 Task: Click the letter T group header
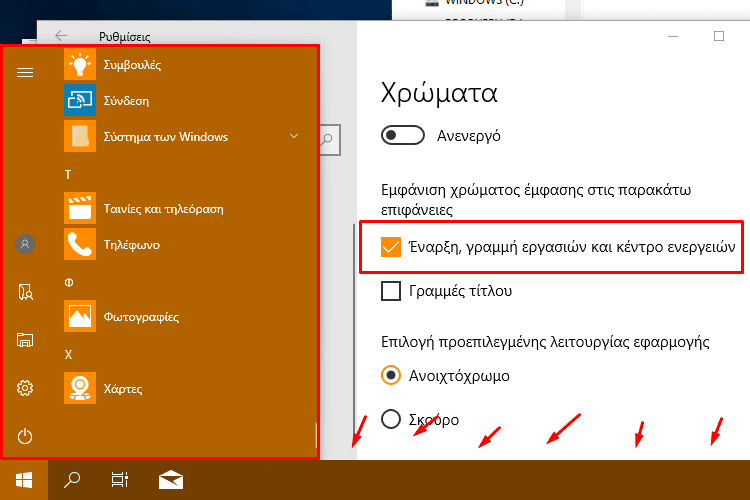68,175
